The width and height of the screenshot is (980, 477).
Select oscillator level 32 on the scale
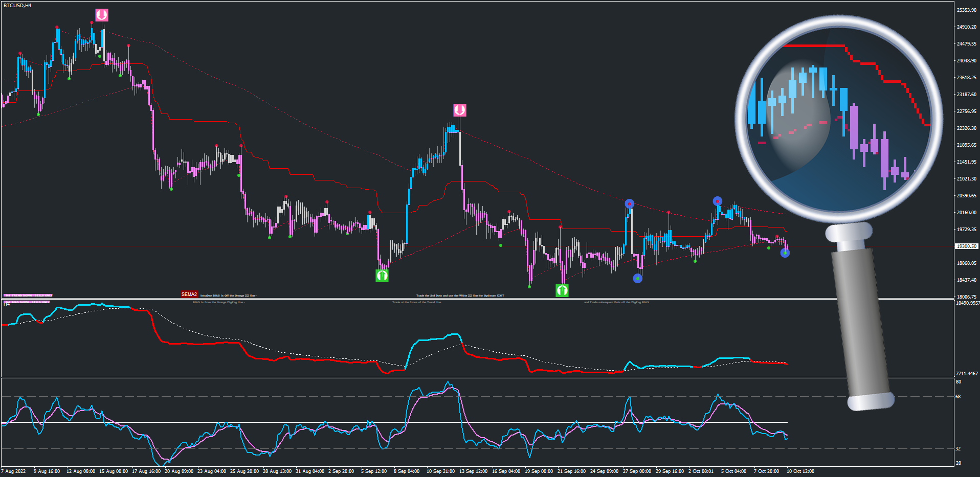(959, 449)
